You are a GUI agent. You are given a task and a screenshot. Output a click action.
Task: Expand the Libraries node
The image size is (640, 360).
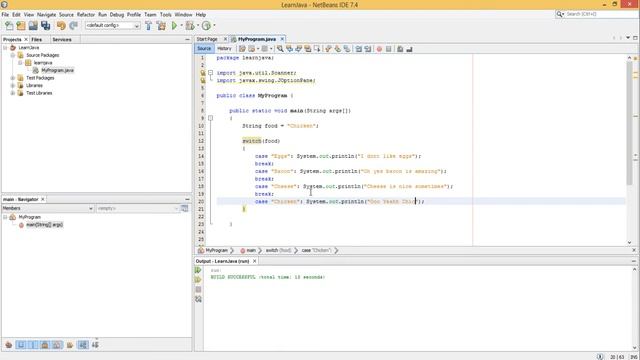[13, 86]
